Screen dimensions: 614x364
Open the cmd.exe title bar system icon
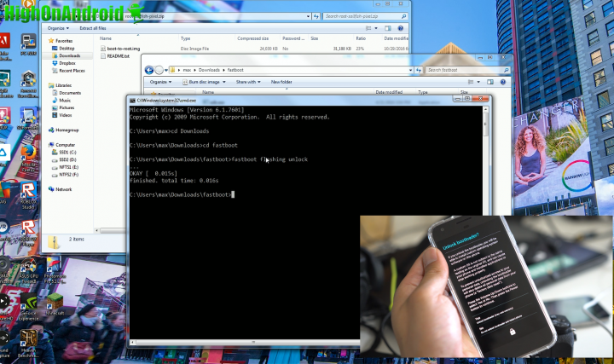130,101
